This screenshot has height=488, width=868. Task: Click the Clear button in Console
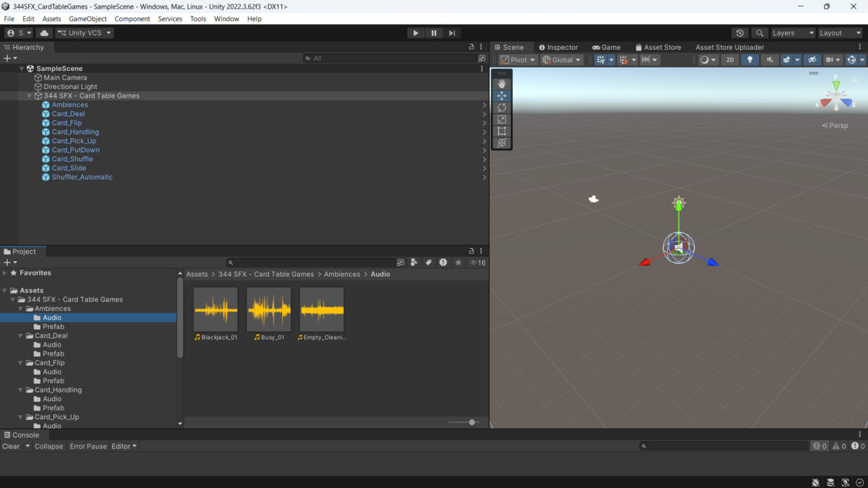click(x=11, y=446)
